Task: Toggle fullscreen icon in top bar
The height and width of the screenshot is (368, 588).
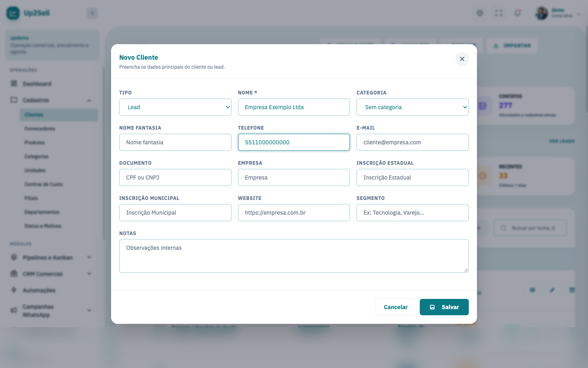Action: [x=499, y=13]
